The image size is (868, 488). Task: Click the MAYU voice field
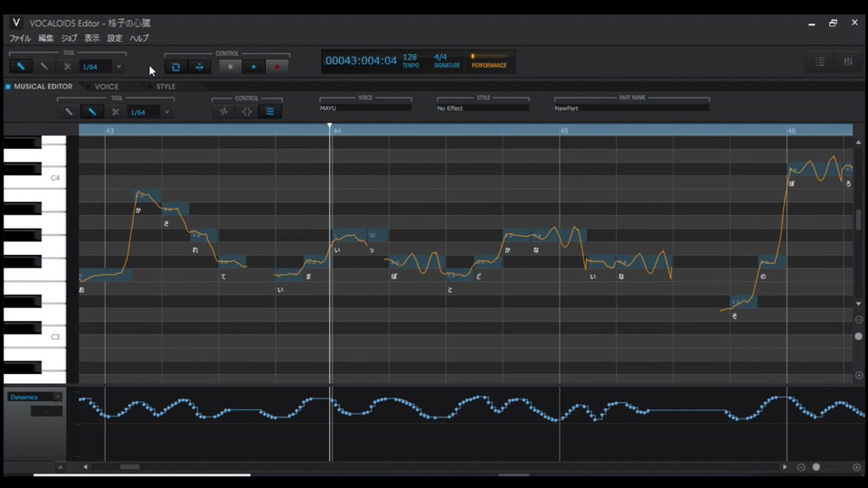[365, 108]
